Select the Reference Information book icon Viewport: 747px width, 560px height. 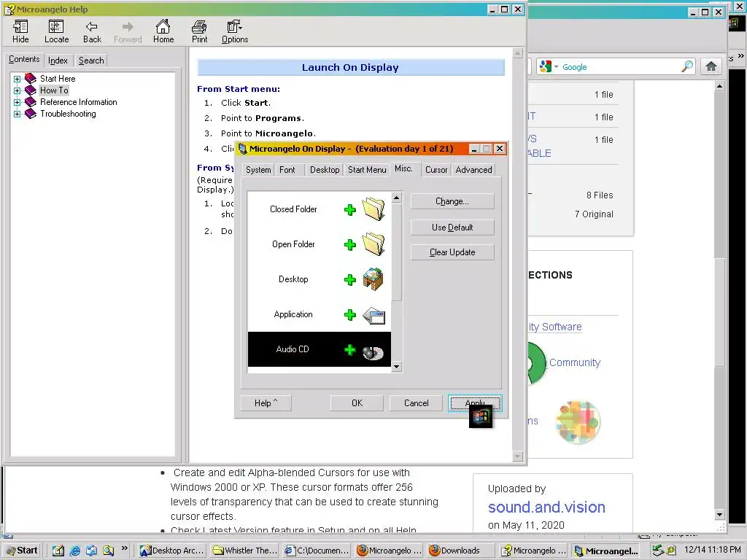[x=31, y=102]
